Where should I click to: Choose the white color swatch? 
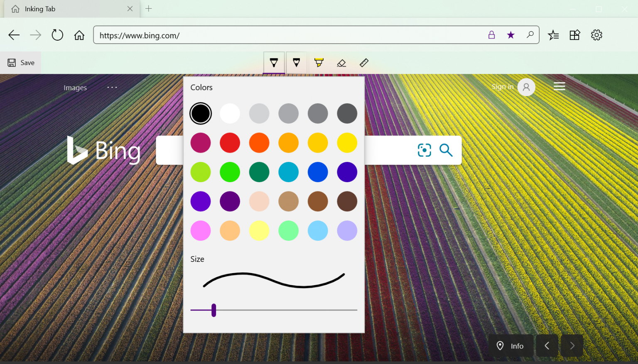point(230,113)
